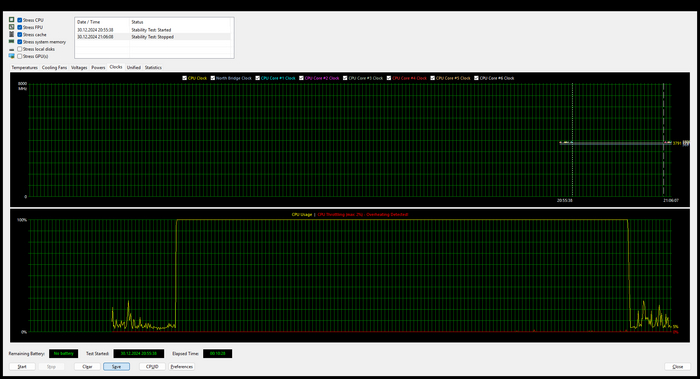Open the Cooling Fans tab

[54, 67]
